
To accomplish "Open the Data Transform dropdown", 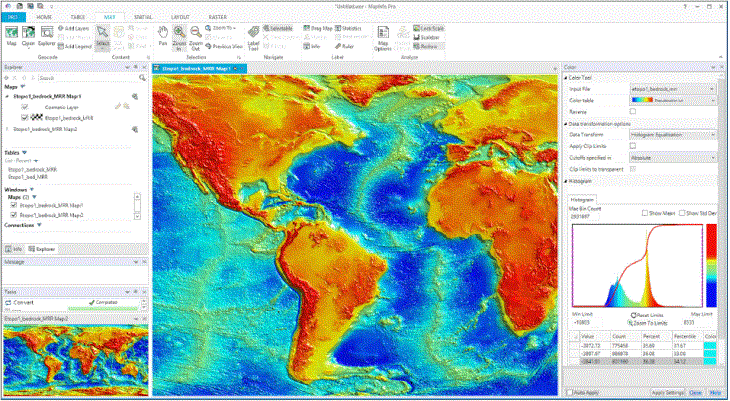I will click(x=672, y=133).
